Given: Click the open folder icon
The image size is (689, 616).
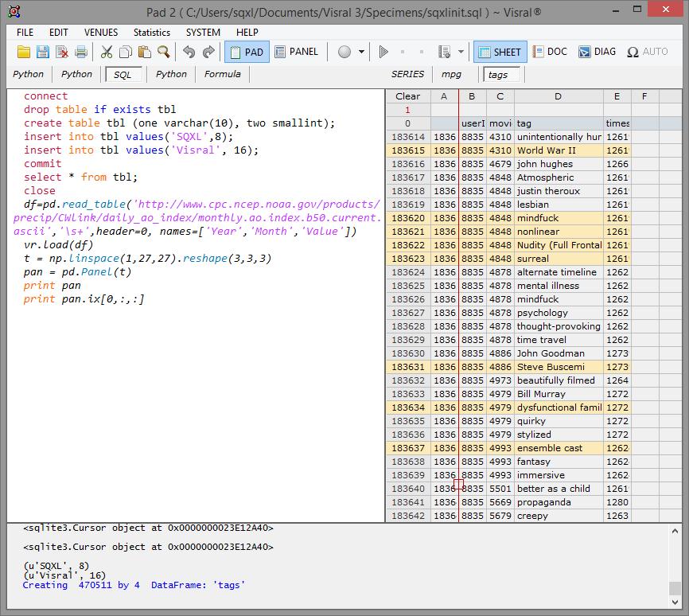Looking at the screenshot, I should (x=24, y=52).
